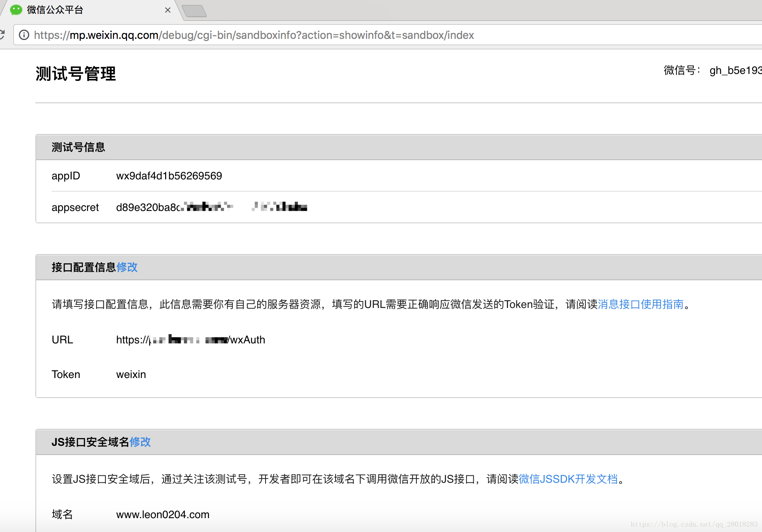Focus the address bar URL field

[389, 35]
